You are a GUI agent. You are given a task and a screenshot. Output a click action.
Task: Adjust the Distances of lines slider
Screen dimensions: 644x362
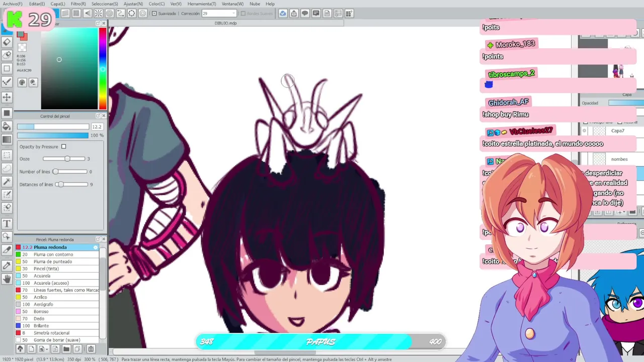71,185
